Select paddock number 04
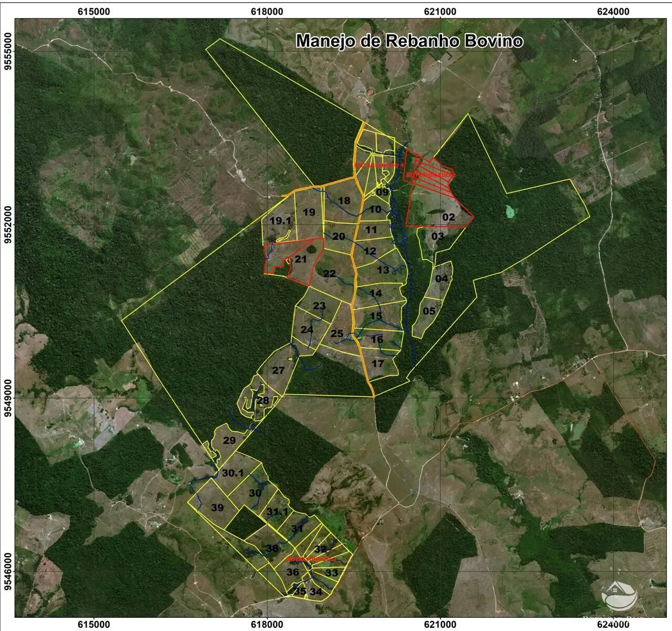This screenshot has width=672, height=631. 442,278
